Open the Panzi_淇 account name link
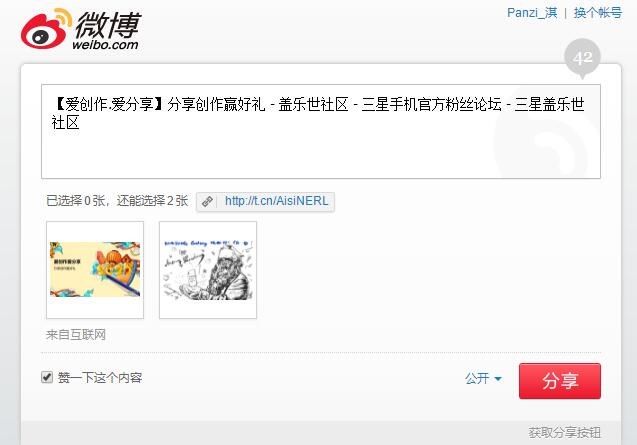 [532, 13]
